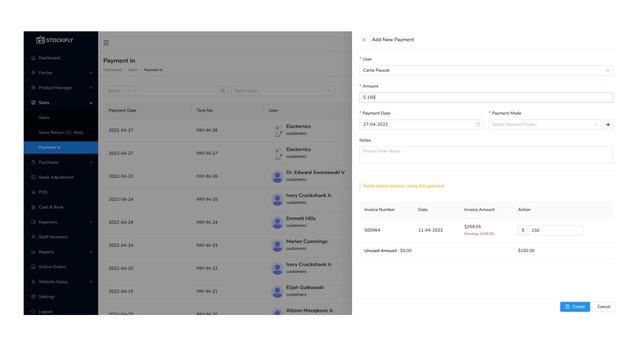Expand the Website Setup menu chevron

tap(91, 282)
